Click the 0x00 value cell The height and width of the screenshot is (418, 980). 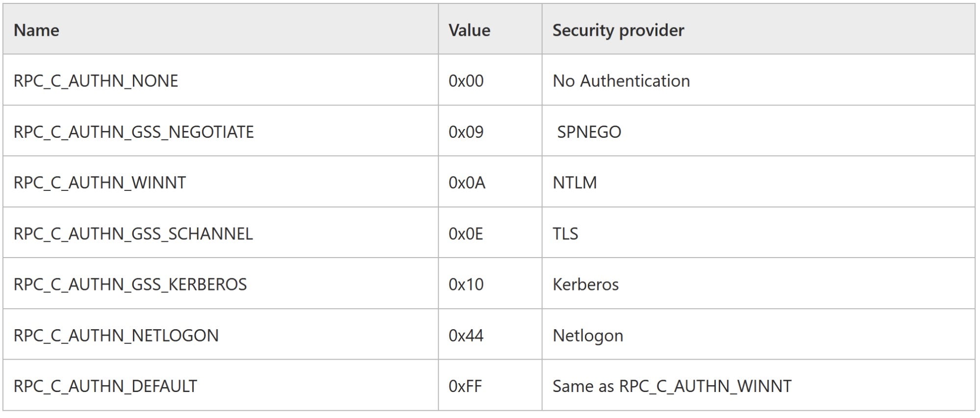466,81
